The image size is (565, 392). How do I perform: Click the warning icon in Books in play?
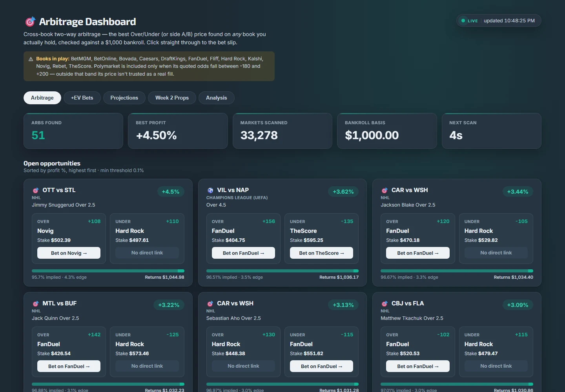click(x=31, y=59)
